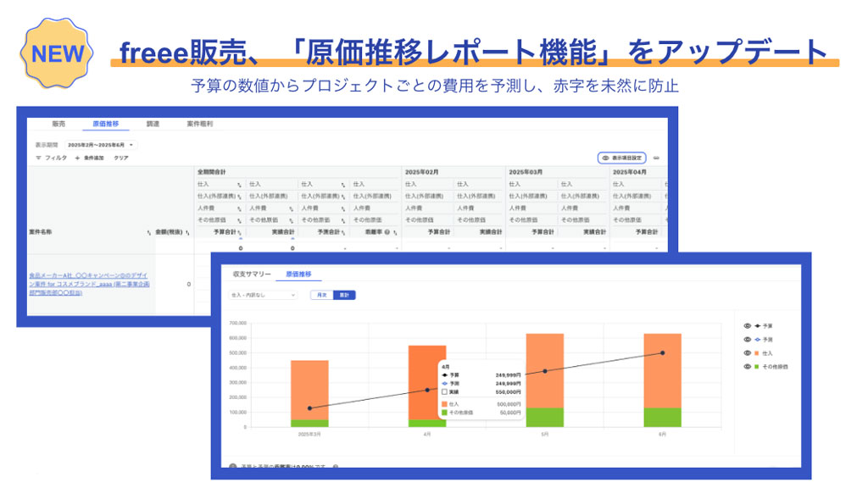Image resolution: width=868 pixels, height=488 pixels.
Task: Open the 食品メーカーA社 project link
Action: pos(89,284)
